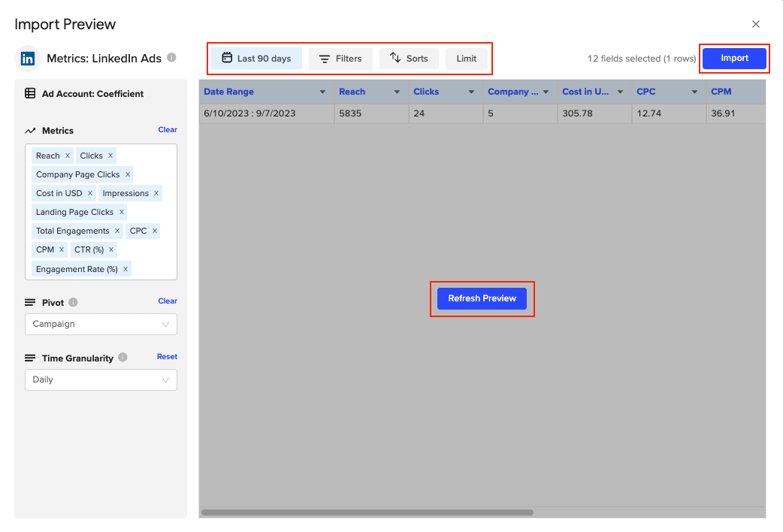783x532 pixels.
Task: Expand the Company column menu arrow
Action: click(546, 92)
